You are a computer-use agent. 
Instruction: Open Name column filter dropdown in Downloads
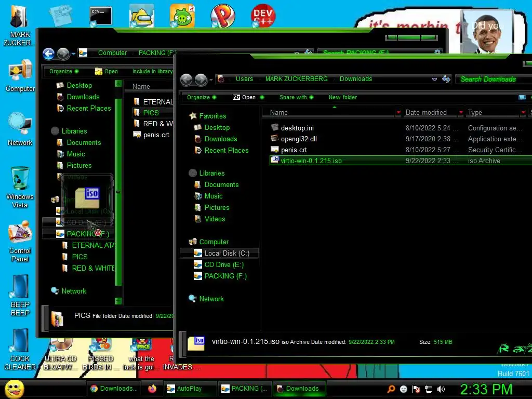click(x=398, y=112)
